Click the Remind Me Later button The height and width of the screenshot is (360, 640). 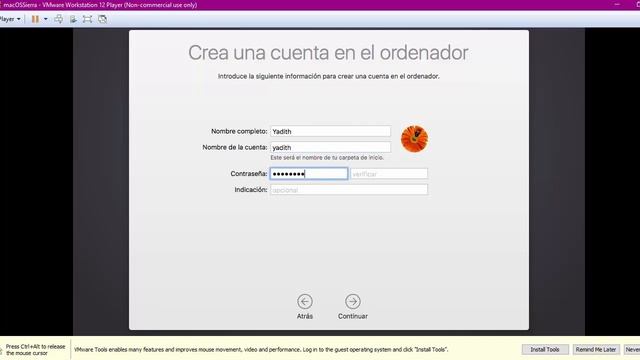(x=596, y=350)
